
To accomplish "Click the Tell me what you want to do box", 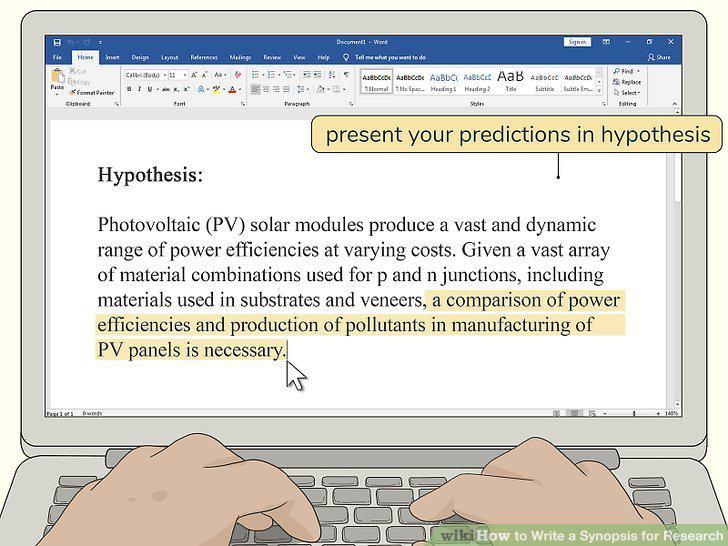I will (x=384, y=57).
